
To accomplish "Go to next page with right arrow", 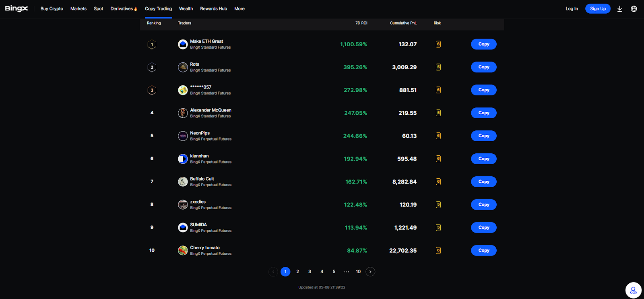I will pyautogui.click(x=370, y=272).
